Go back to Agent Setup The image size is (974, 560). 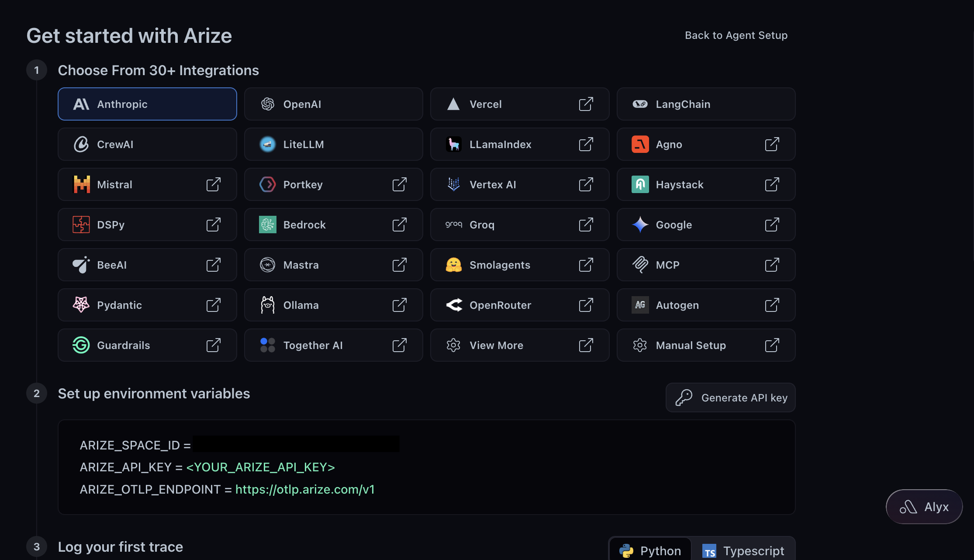point(736,35)
